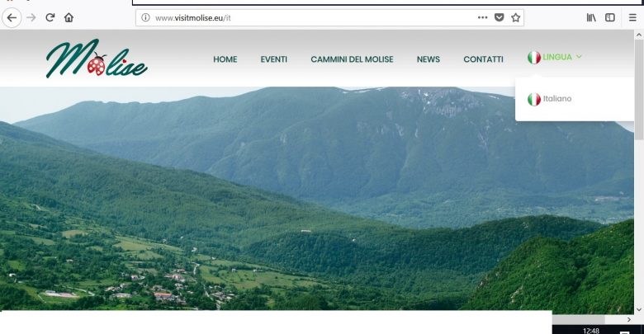Click the address bar URL field
644x334 pixels.
(x=312, y=17)
